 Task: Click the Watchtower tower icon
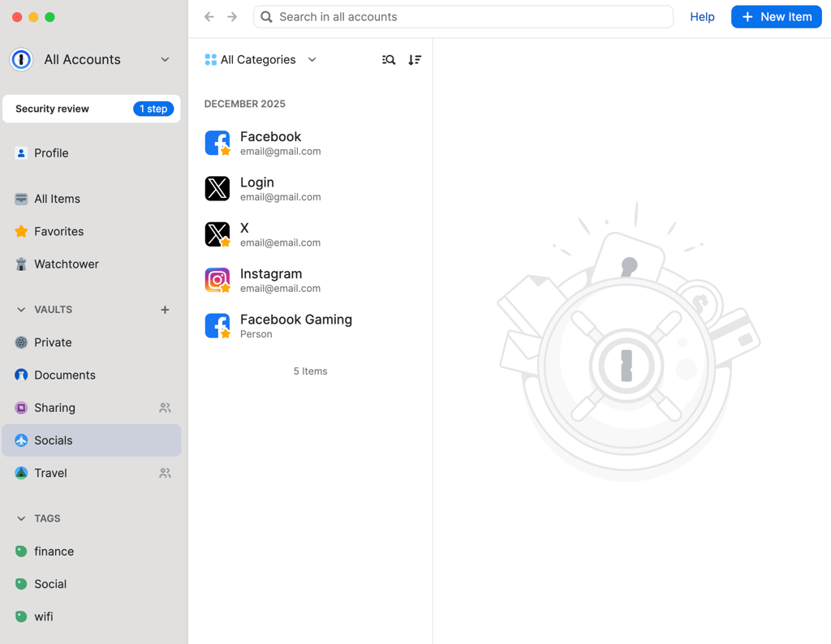click(21, 264)
